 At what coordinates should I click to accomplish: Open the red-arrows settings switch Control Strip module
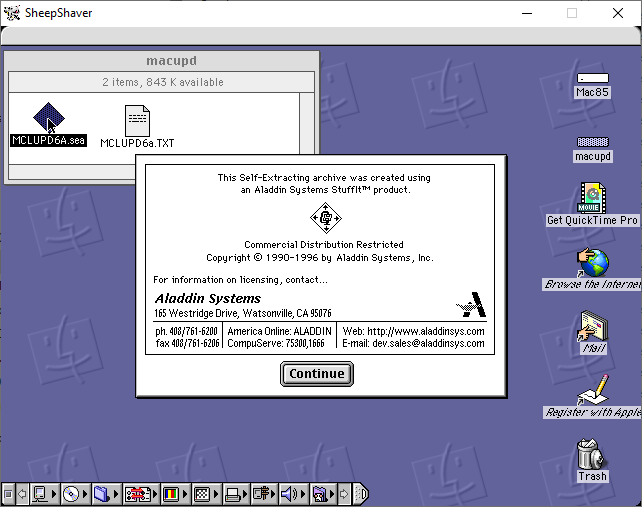point(141,494)
